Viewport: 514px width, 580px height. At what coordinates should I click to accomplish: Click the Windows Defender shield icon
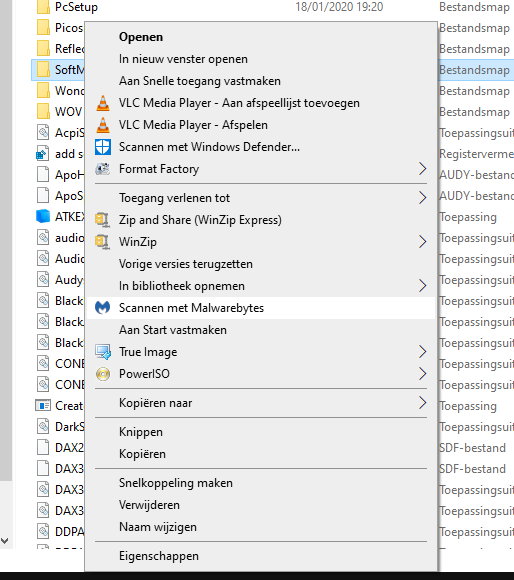click(103, 147)
